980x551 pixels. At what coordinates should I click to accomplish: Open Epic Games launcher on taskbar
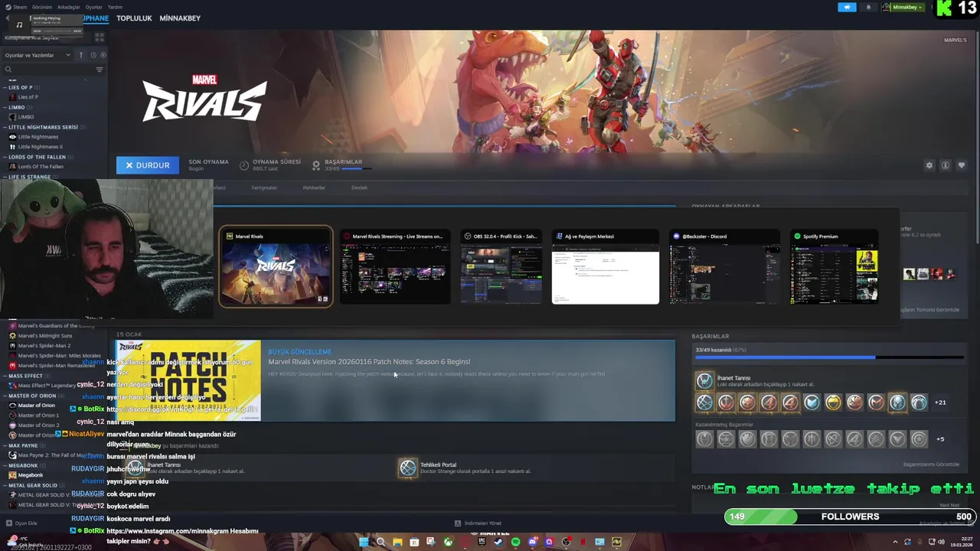coord(482,542)
